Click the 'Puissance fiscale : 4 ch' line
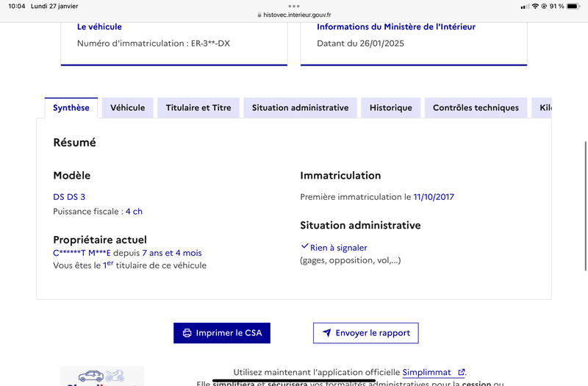 98,212
